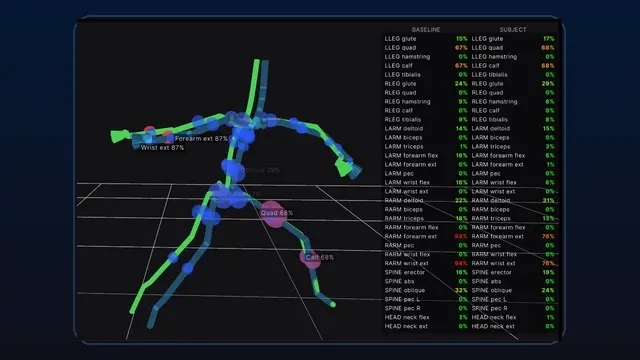Select RLEG quad in the BASELINE column

click(x=426, y=93)
